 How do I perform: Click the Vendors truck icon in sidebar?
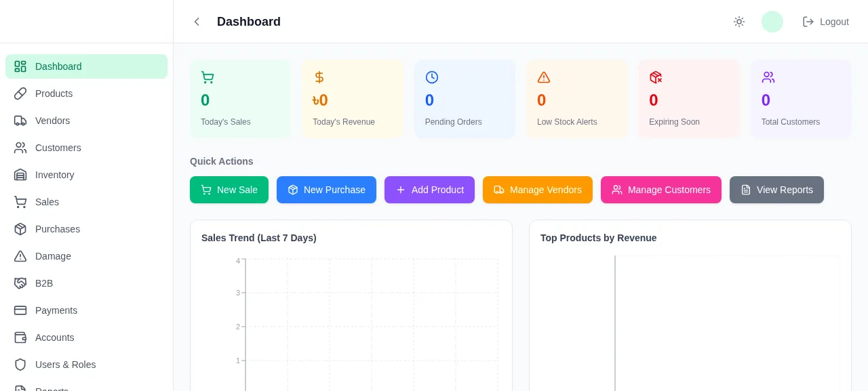point(20,121)
